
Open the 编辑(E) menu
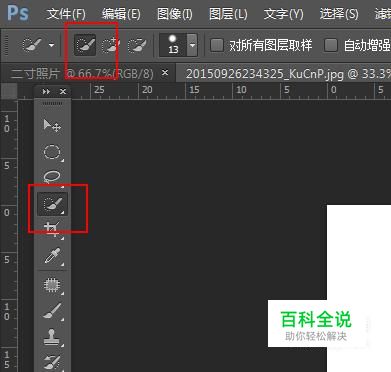tap(121, 14)
